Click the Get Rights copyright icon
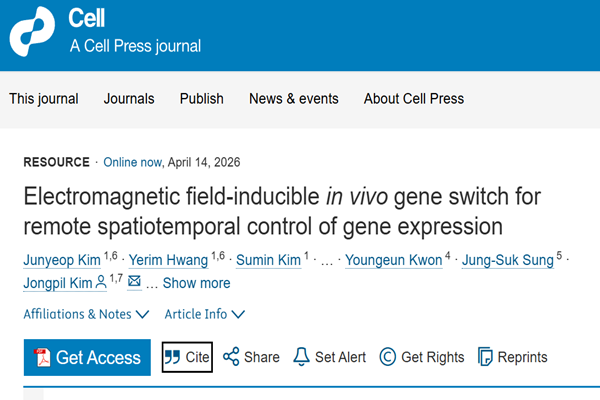Image resolution: width=600 pixels, height=400 pixels. tap(386, 357)
